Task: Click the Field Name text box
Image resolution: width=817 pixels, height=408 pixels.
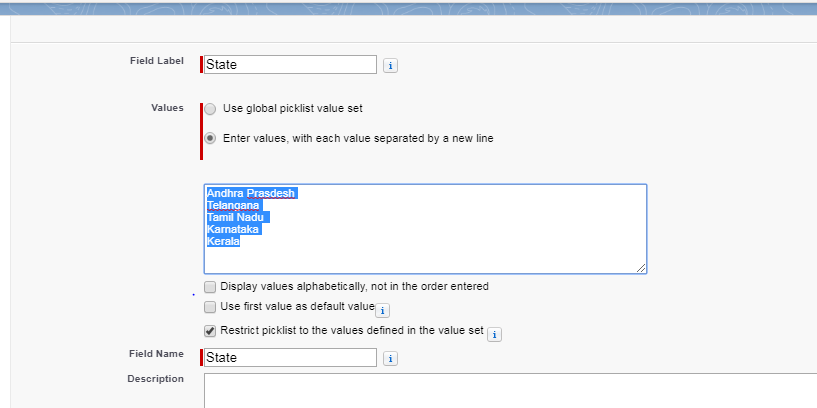Action: 290,358
